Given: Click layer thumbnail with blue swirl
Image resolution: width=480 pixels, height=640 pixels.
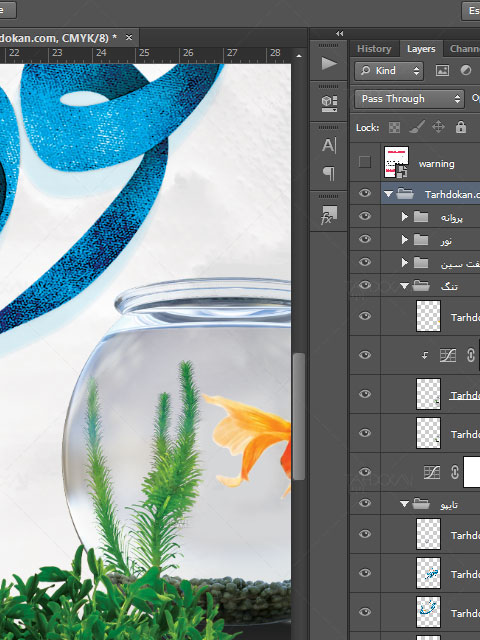Looking at the screenshot, I should (428, 612).
